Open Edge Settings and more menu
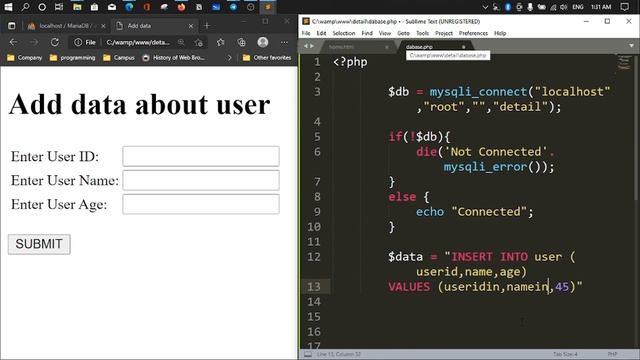 tap(284, 42)
